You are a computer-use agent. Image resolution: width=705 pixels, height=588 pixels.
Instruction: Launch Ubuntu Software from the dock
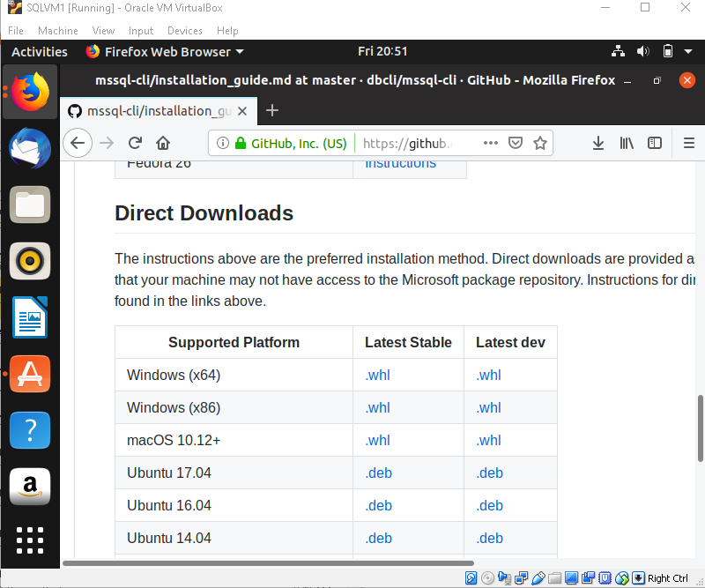coord(30,374)
